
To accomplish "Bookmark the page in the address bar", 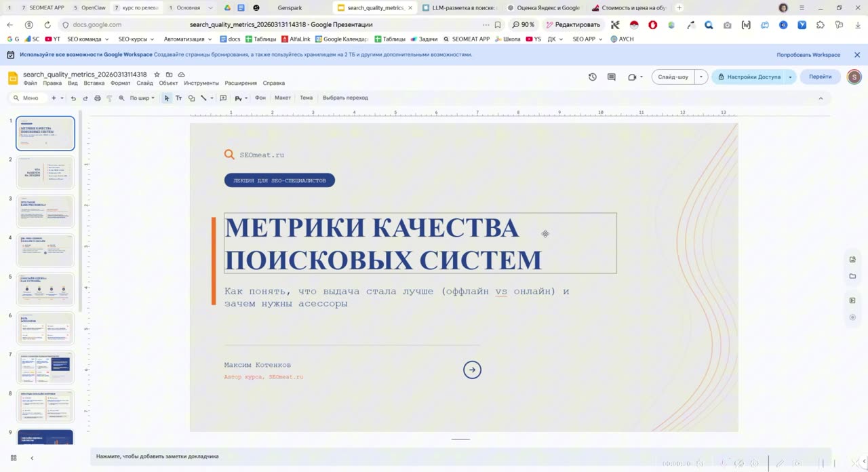I will [498, 24].
